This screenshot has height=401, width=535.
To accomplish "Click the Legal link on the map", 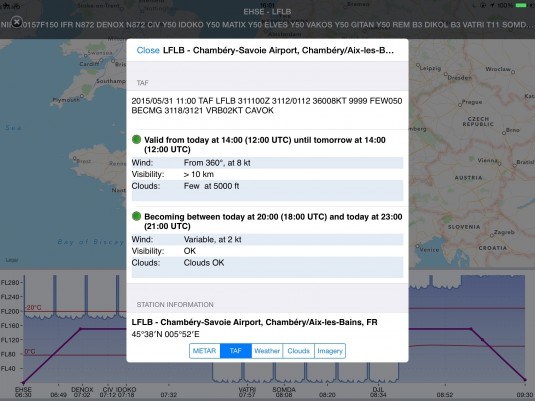I will point(12,260).
